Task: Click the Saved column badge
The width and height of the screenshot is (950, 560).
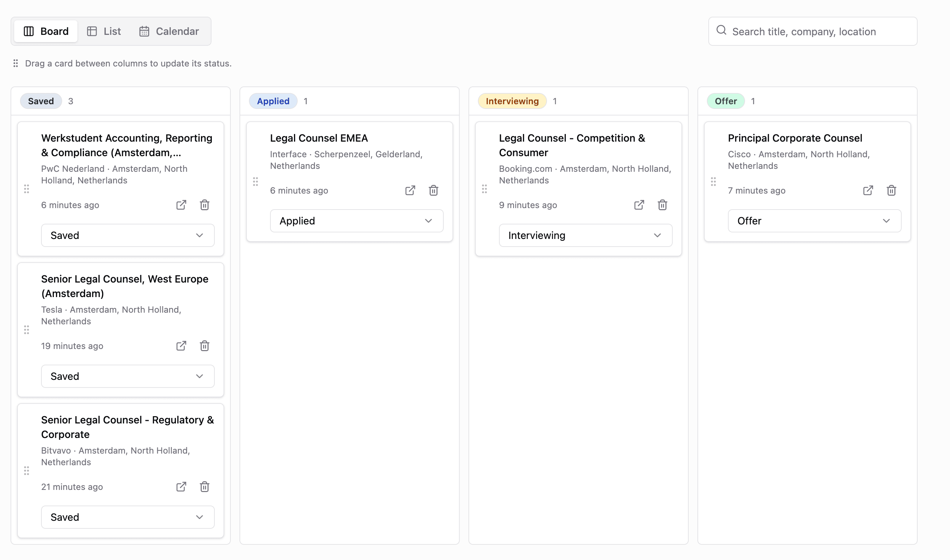Action: (x=41, y=101)
